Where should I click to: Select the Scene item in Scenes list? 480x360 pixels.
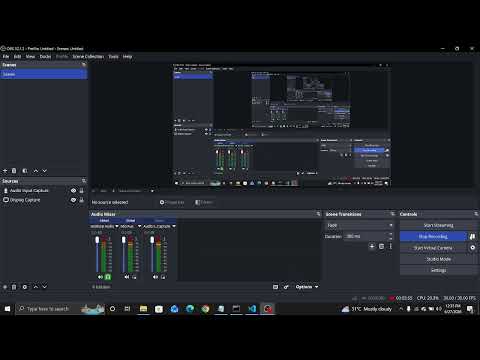click(x=44, y=74)
